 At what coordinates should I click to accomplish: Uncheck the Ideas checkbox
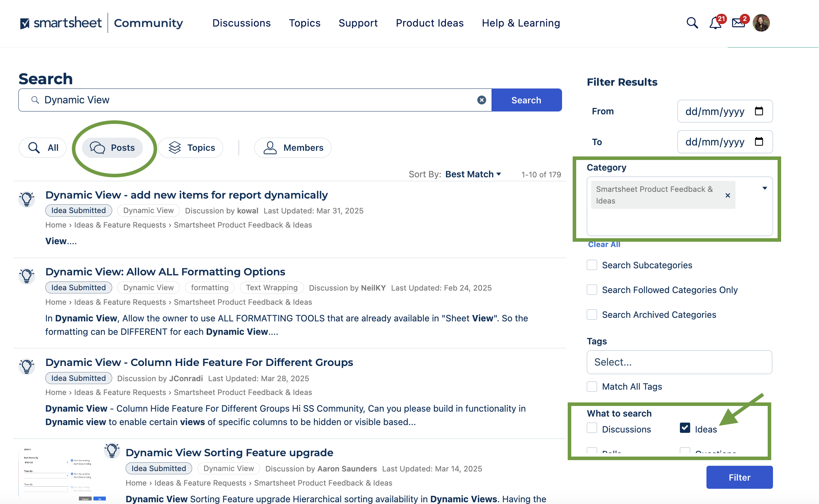(x=685, y=428)
